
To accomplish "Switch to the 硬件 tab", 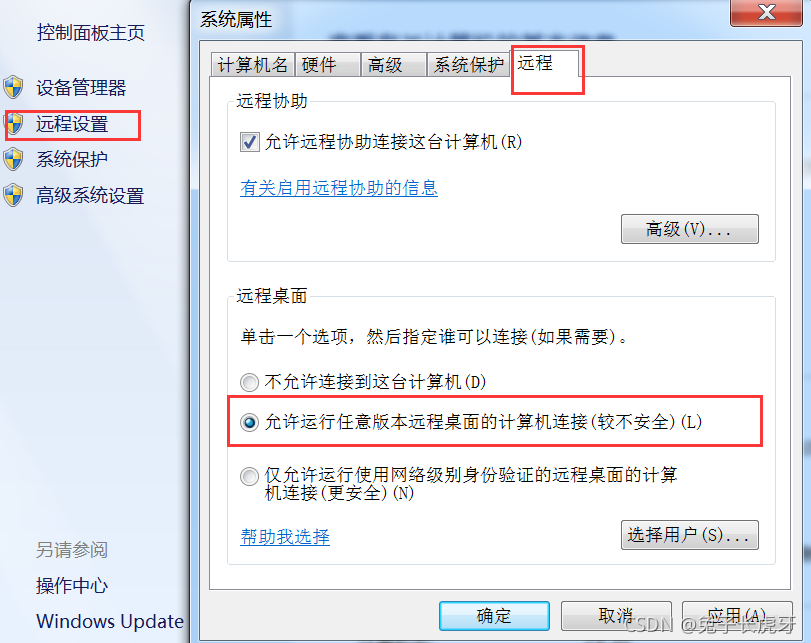I will (327, 65).
